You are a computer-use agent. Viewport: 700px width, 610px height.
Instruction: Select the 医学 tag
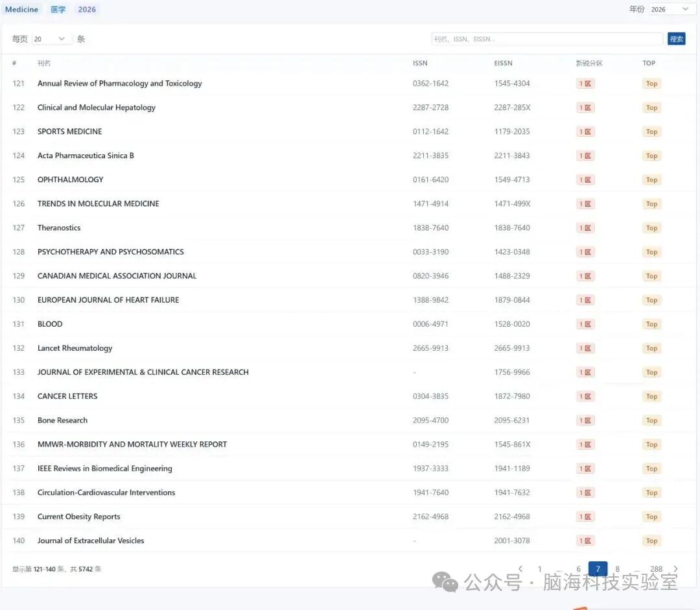(58, 9)
